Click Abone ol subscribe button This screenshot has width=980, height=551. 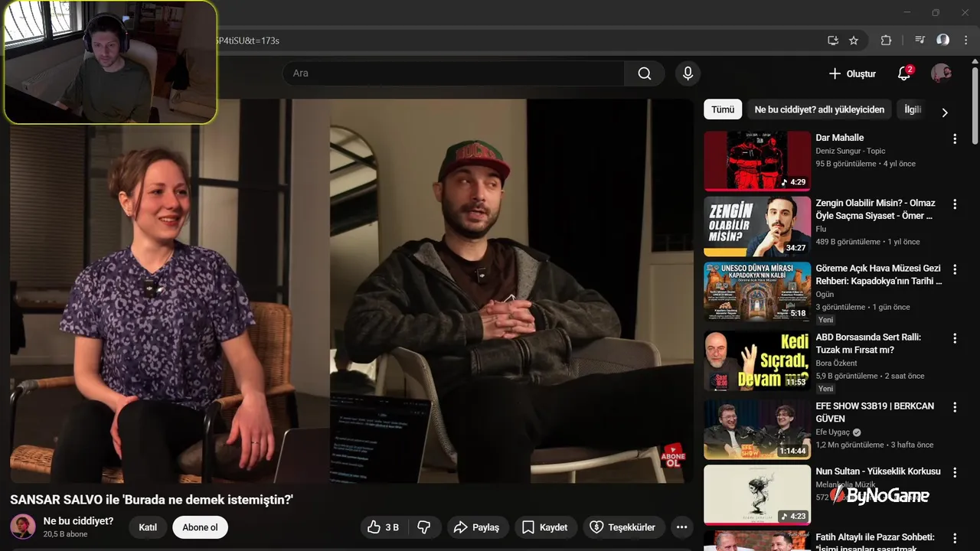[200, 527]
